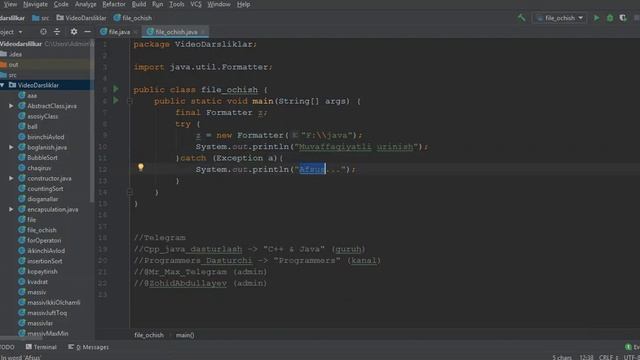The image size is (640, 360).
Task: Run the main method from the gutter arrow
Action: click(116, 100)
